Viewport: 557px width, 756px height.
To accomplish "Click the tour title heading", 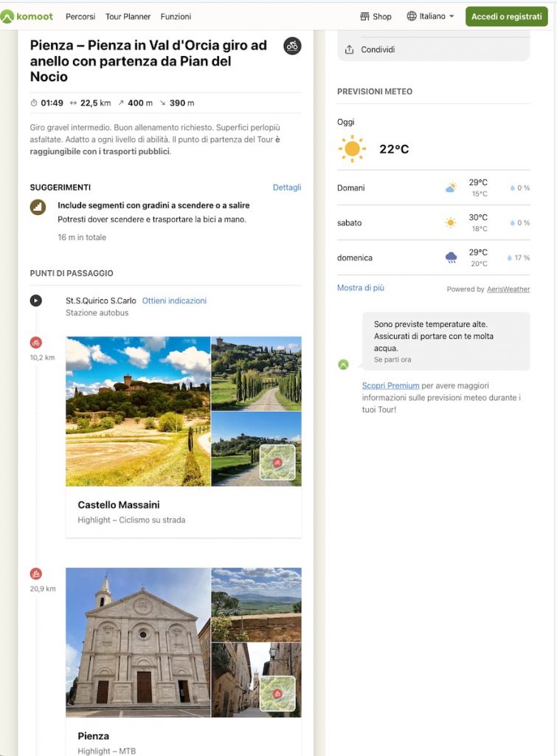I will (148, 61).
